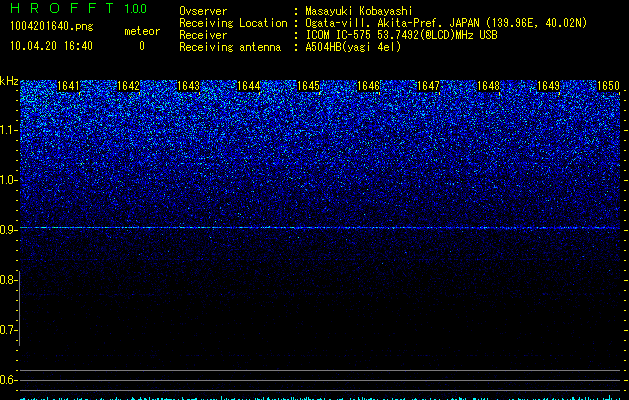Click the date stamp 10.04.20 16:40
Image resolution: width=629 pixels, height=400 pixels.
point(51,46)
